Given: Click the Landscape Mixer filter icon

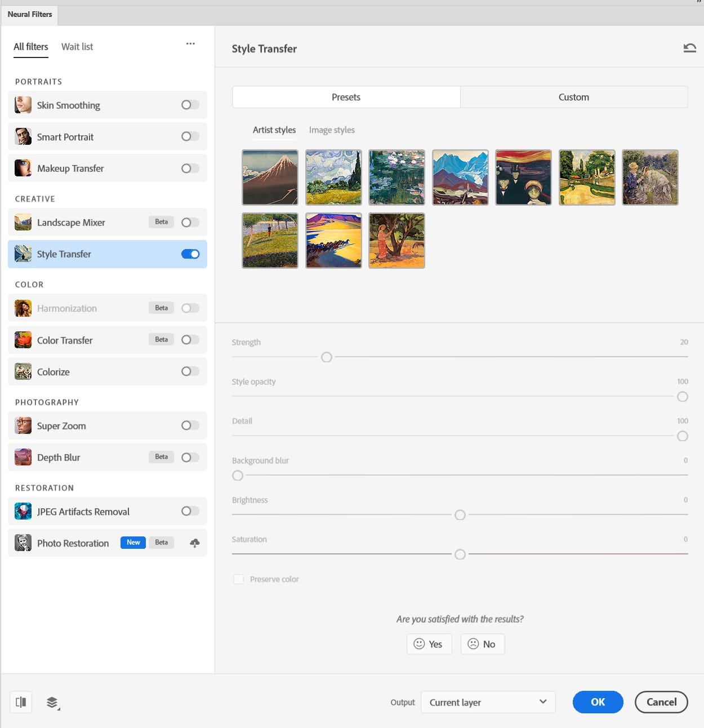Looking at the screenshot, I should (x=23, y=223).
